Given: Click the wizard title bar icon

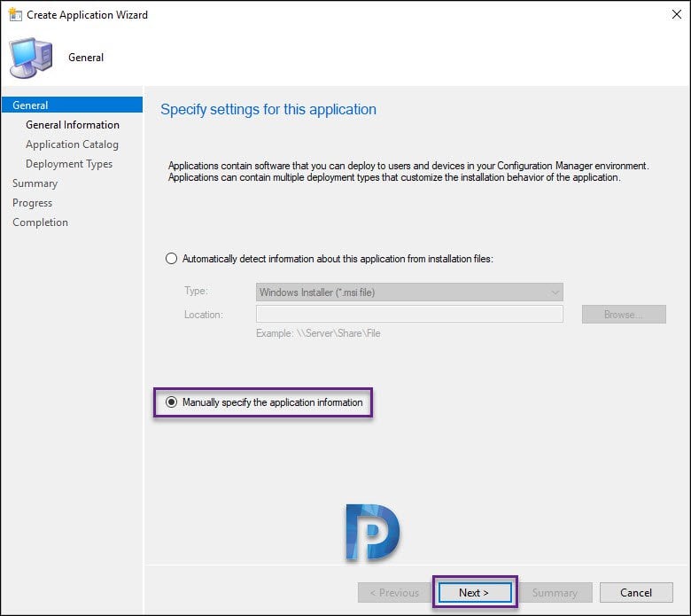Looking at the screenshot, I should tap(15, 14).
